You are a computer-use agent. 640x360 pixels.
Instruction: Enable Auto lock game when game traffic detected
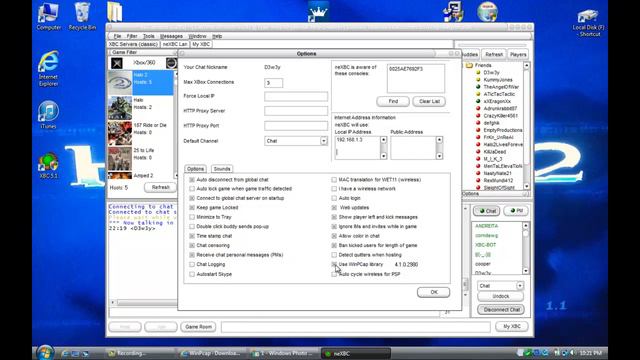(192, 189)
